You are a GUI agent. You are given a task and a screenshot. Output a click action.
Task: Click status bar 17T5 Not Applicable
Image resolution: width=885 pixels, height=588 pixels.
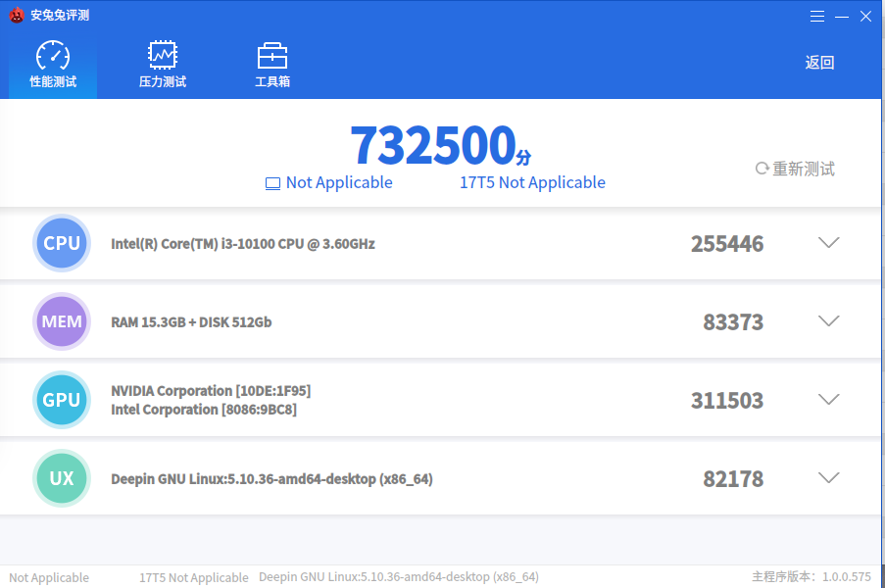click(194, 578)
